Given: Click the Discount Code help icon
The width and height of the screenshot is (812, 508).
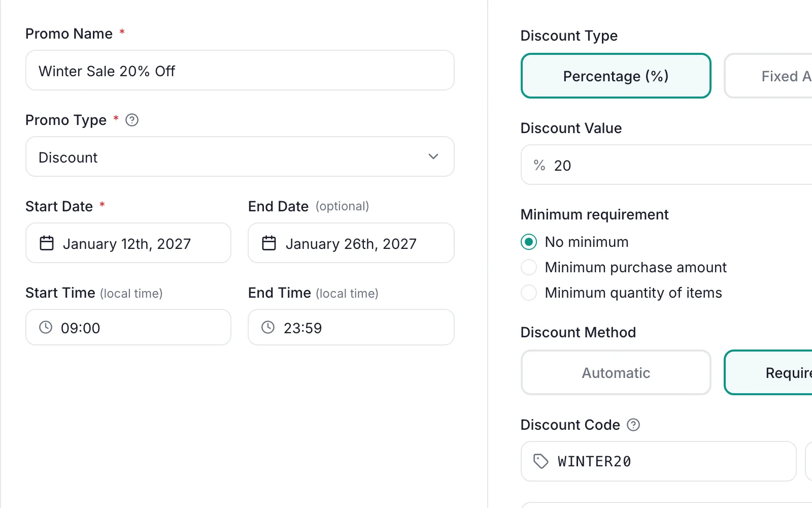Looking at the screenshot, I should [x=633, y=425].
